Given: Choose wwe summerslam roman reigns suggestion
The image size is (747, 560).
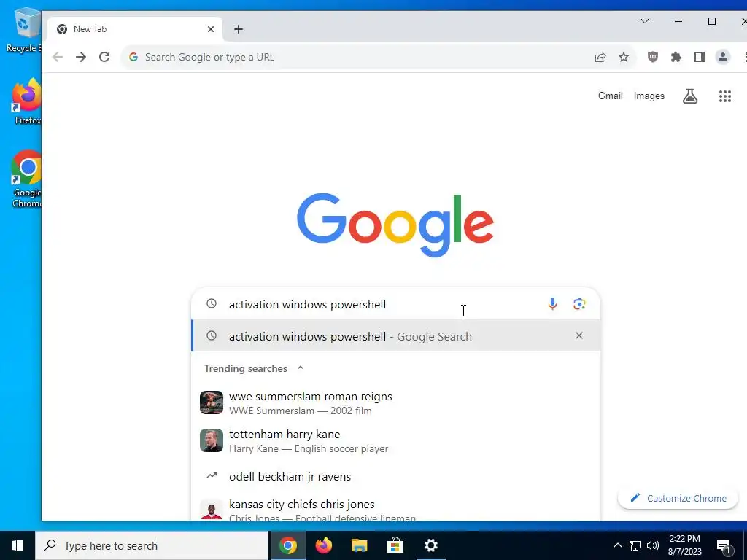Looking at the screenshot, I should tap(395, 402).
